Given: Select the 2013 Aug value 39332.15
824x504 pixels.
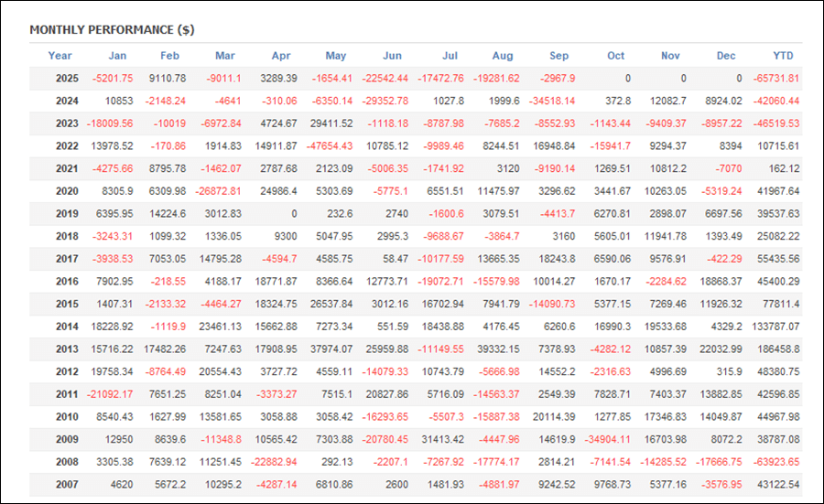Looking at the screenshot, I should coord(498,349).
